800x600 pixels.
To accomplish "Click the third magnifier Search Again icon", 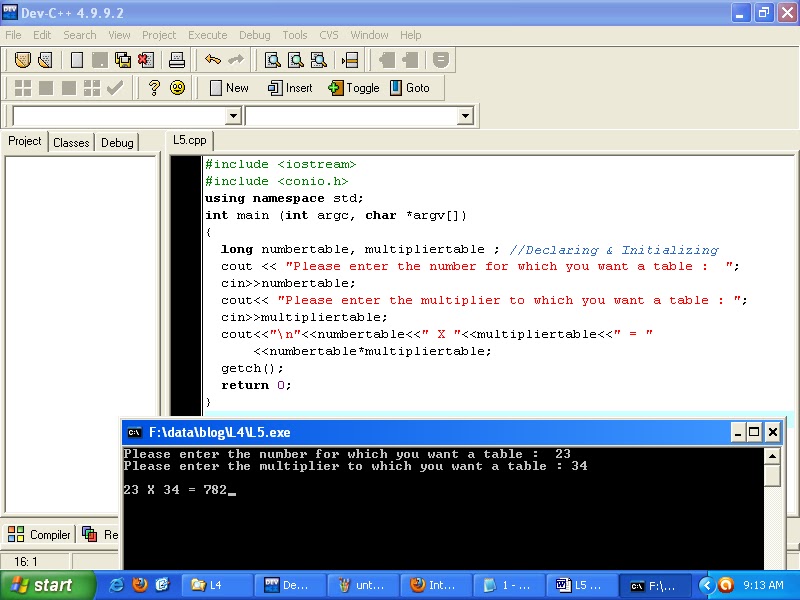I will [x=318, y=60].
